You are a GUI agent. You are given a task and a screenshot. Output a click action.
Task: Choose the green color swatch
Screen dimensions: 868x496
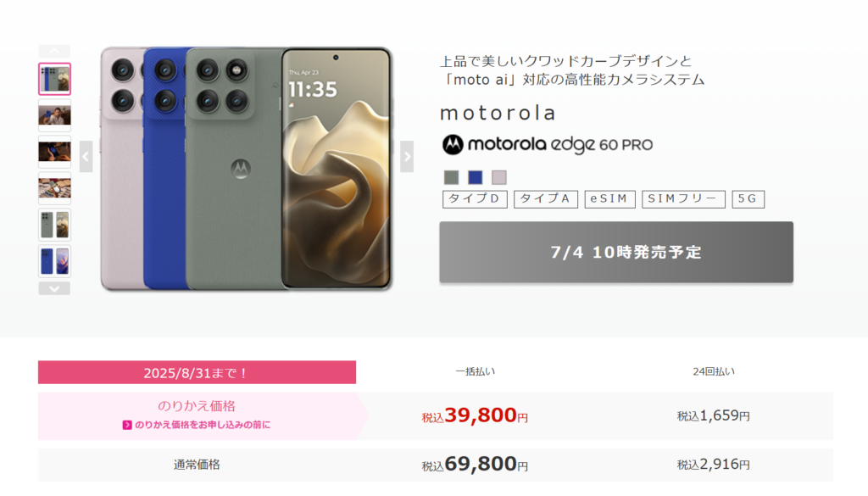pyautogui.click(x=451, y=177)
